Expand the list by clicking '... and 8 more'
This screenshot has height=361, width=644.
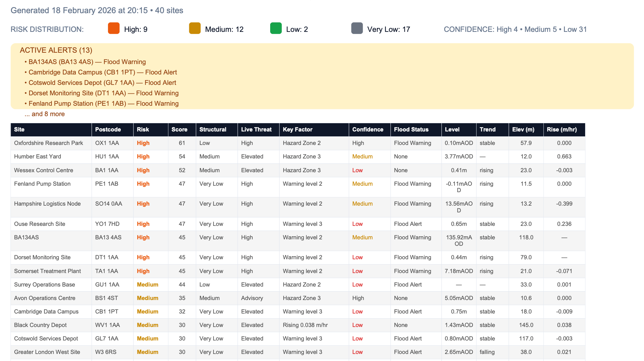tap(44, 114)
